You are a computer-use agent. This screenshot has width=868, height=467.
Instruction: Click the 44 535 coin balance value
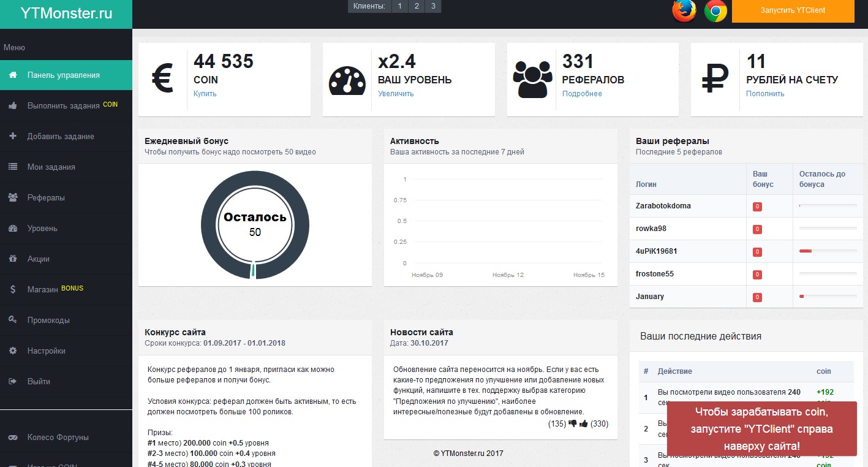pyautogui.click(x=224, y=61)
